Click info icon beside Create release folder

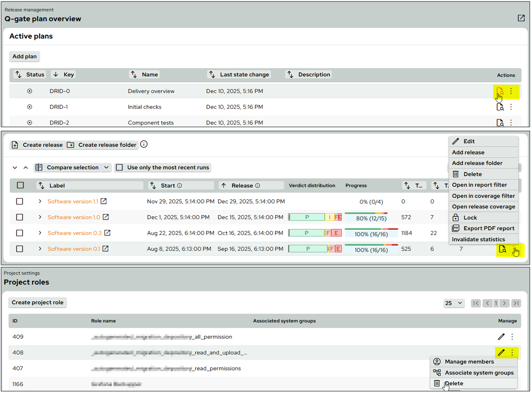pyautogui.click(x=144, y=144)
